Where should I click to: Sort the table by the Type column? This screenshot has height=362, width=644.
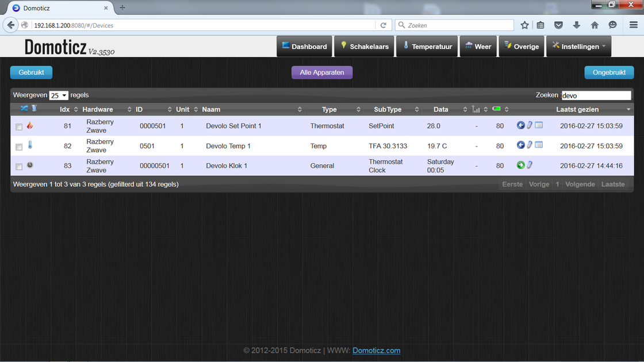329,109
